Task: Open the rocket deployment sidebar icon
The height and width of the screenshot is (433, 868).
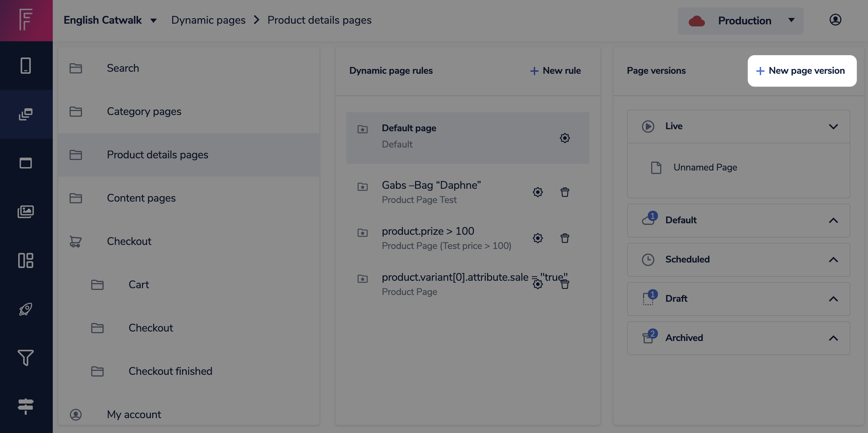Action: (x=26, y=309)
